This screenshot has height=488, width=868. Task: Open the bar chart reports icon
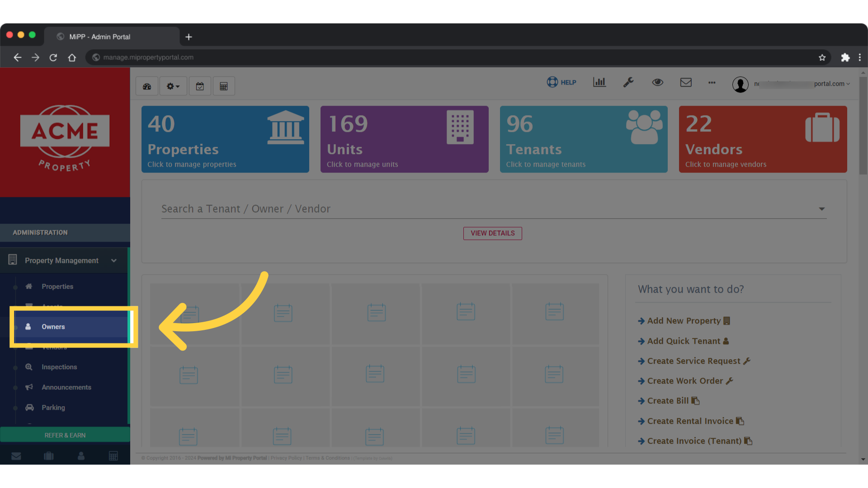[599, 82]
